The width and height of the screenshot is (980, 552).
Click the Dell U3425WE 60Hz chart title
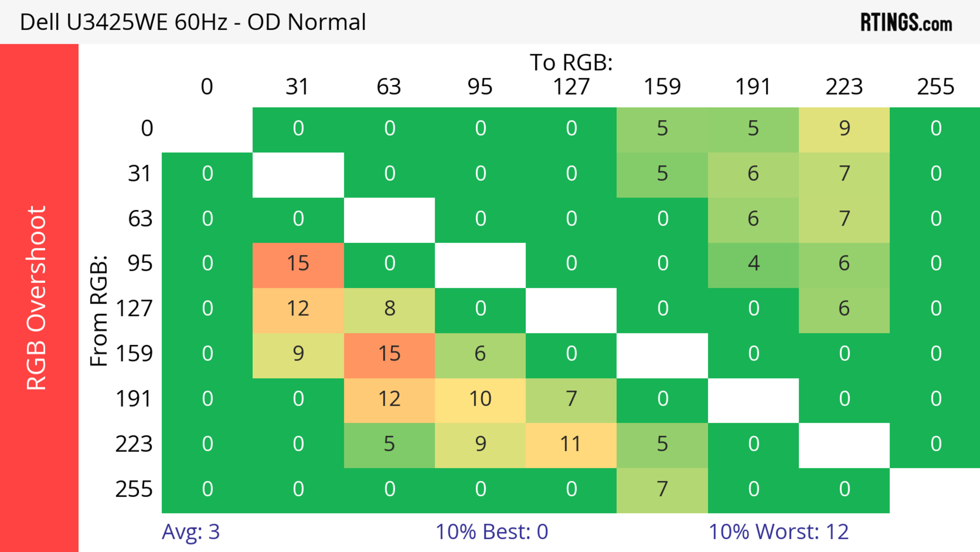tap(192, 22)
